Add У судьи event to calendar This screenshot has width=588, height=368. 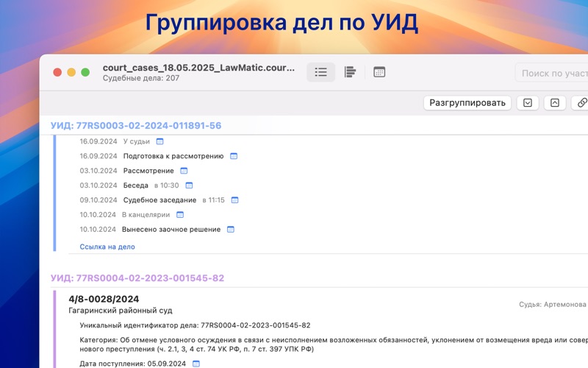click(x=159, y=141)
